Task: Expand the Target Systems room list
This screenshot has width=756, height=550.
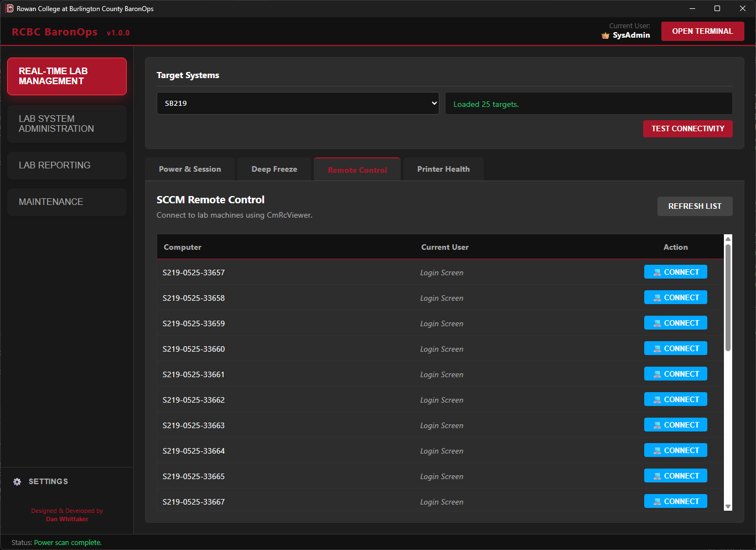Action: pos(298,103)
